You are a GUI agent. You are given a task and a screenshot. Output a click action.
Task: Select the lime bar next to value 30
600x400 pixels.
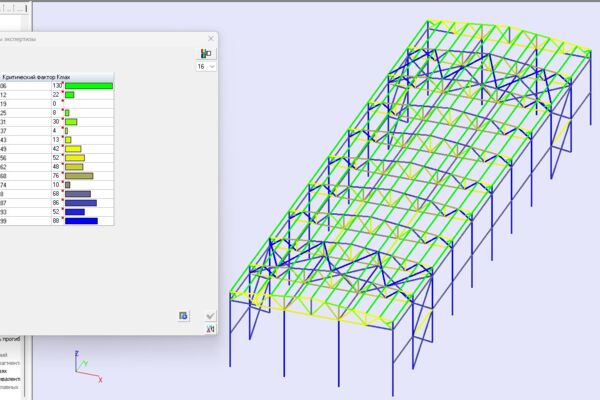click(71, 122)
